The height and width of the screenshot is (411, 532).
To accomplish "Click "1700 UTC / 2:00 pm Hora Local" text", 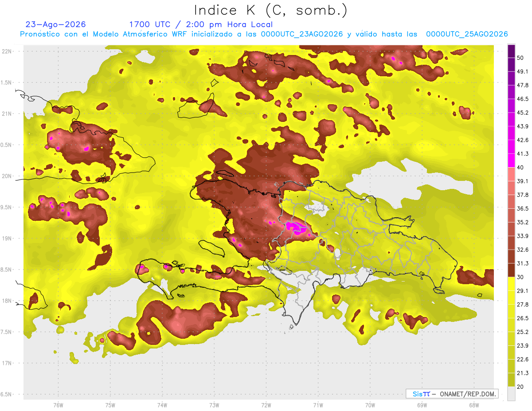I will (x=200, y=24).
